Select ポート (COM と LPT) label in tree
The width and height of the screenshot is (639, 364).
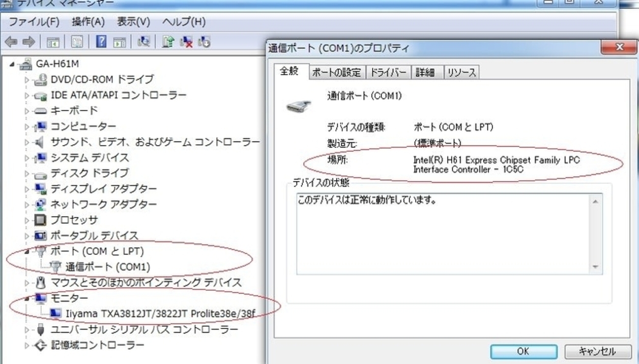click(x=97, y=252)
